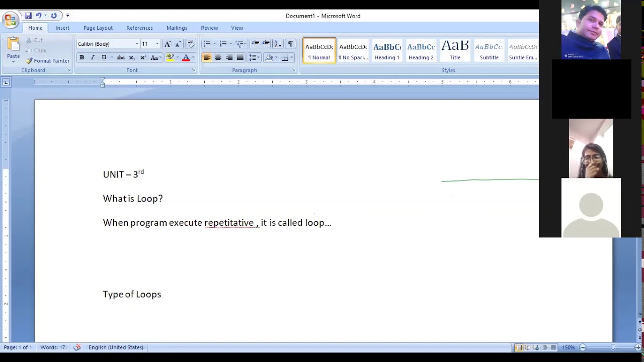Save the document from Quick Access Toolbar
644x362 pixels.
[x=28, y=16]
